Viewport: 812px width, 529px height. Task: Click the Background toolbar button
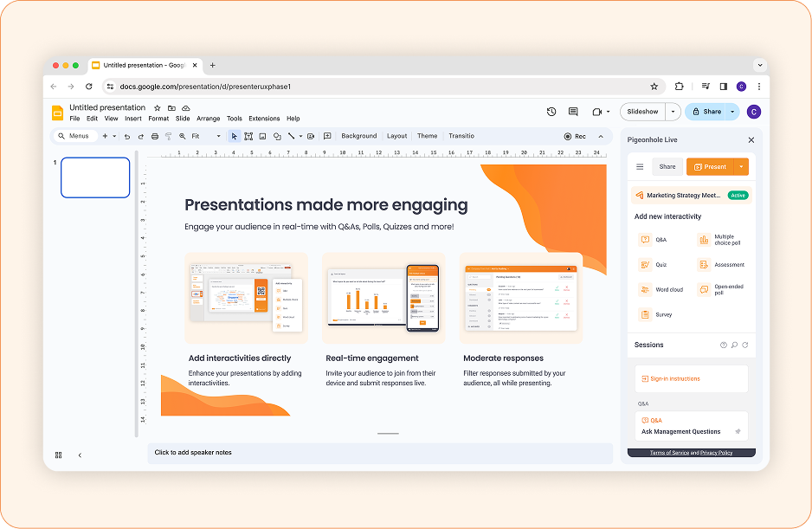359,136
